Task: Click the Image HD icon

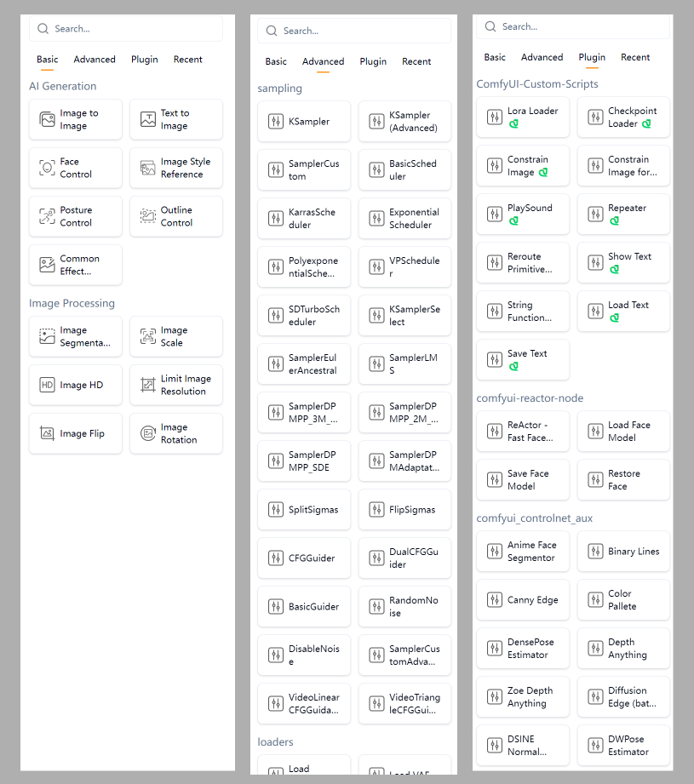Action: click(47, 385)
